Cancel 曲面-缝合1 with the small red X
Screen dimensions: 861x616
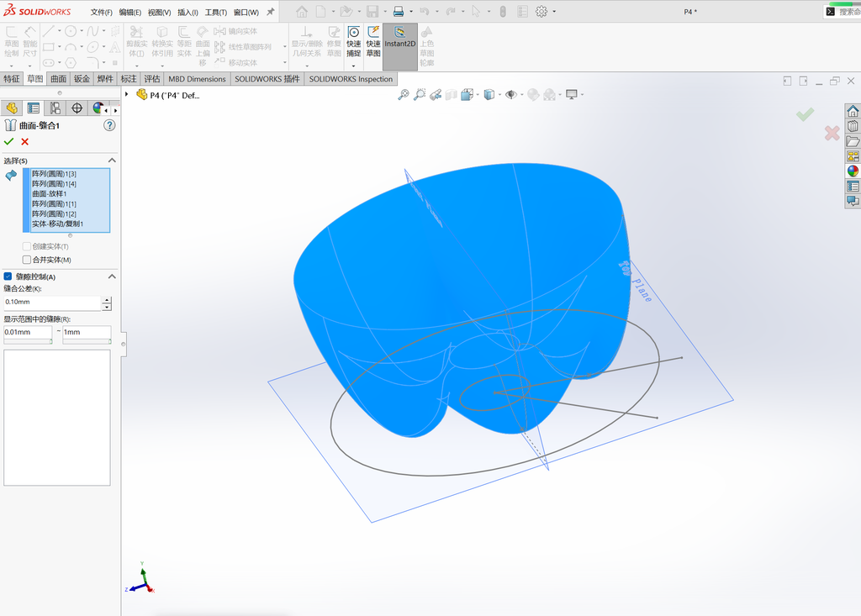[x=24, y=142]
